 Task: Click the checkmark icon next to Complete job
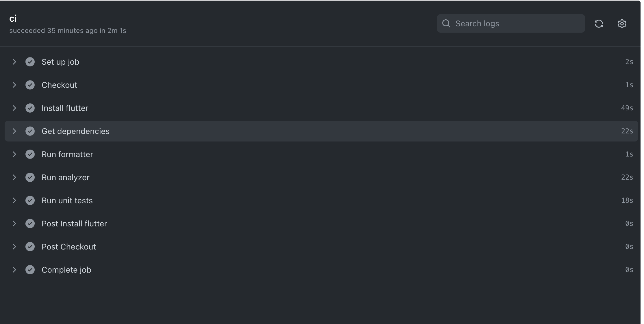tap(30, 270)
